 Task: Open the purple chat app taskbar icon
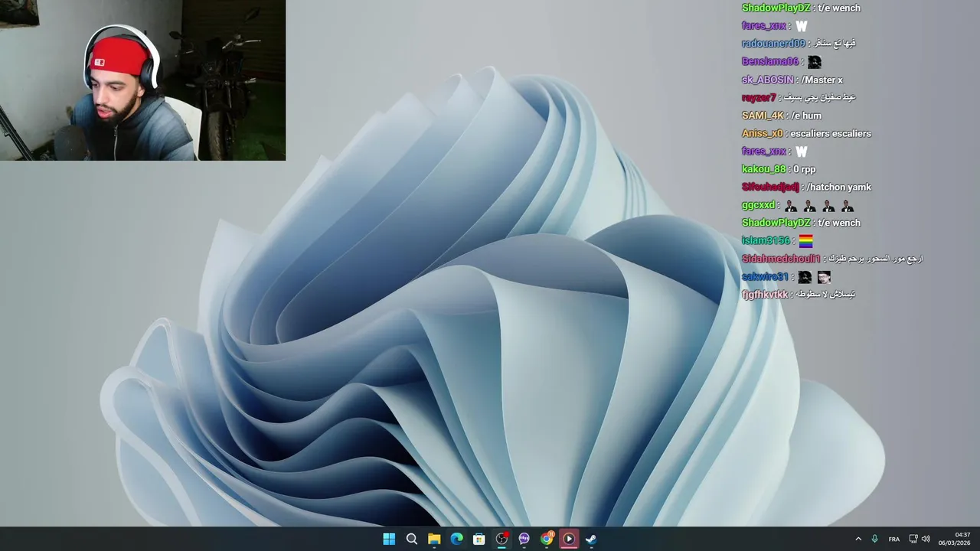[x=524, y=539]
